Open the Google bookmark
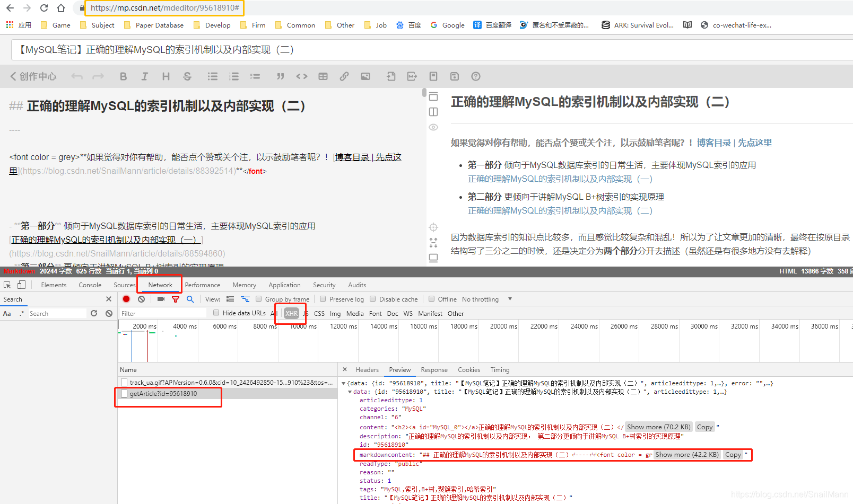This screenshot has height=504, width=853. [448, 25]
